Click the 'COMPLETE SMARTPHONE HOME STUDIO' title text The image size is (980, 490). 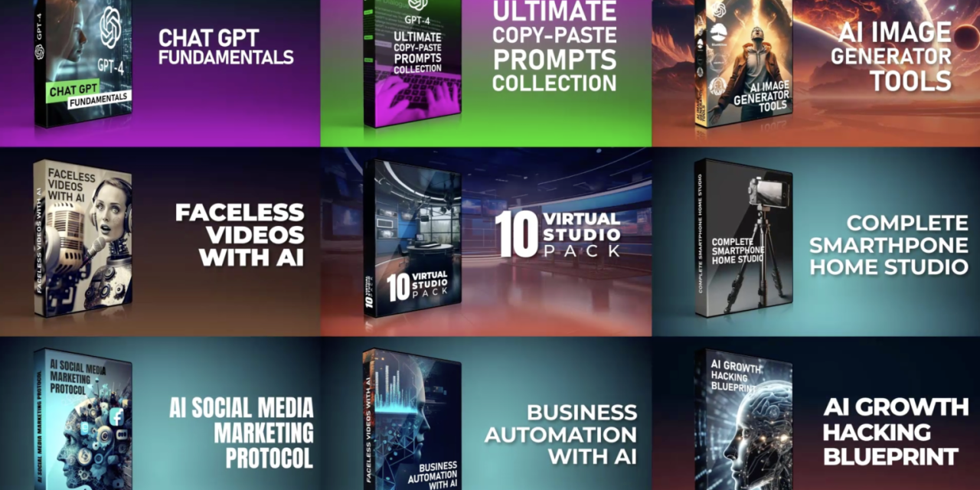pos(889,245)
